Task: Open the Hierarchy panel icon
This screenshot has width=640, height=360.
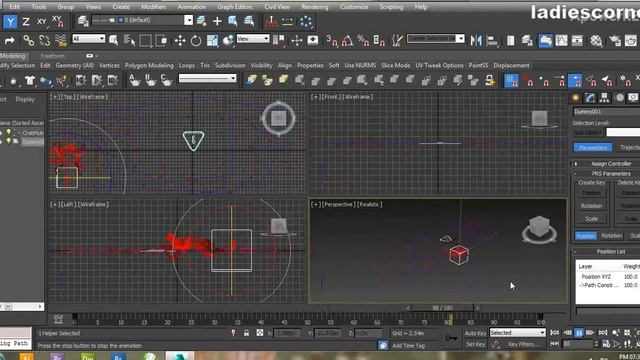Action: click(x=604, y=98)
